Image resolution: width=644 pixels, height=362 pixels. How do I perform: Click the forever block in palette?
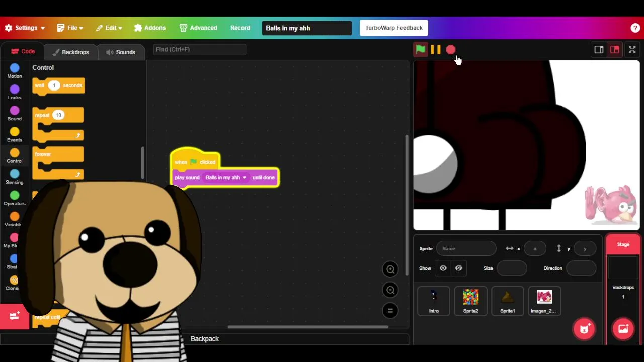[x=58, y=163]
